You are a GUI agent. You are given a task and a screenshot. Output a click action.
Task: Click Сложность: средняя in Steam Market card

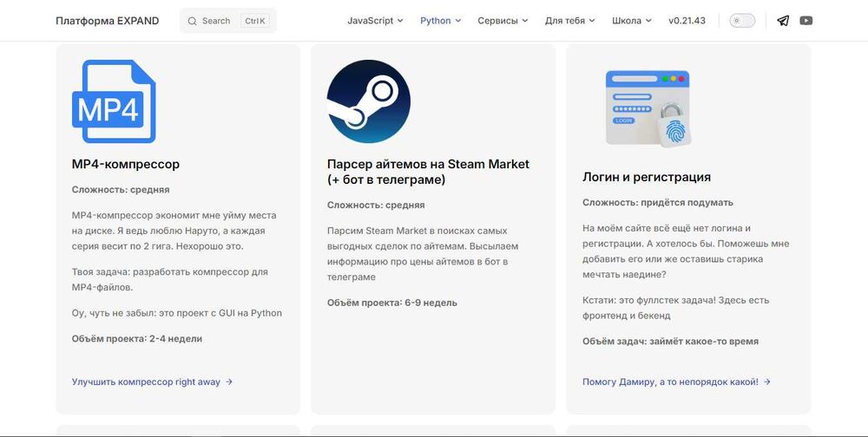376,205
